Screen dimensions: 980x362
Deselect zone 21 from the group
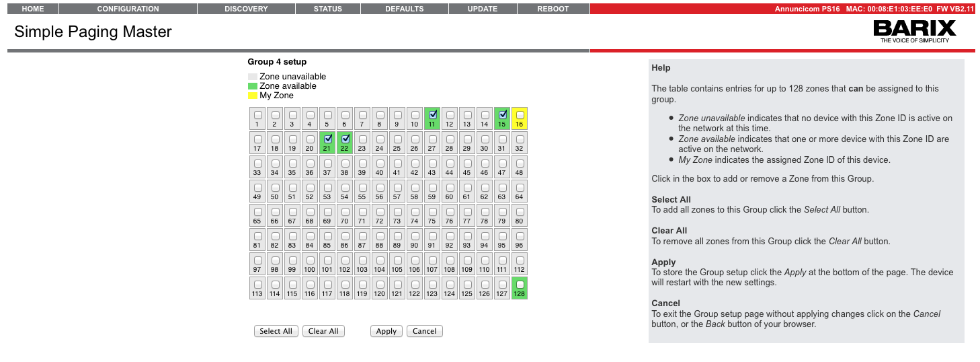pyautogui.click(x=327, y=139)
